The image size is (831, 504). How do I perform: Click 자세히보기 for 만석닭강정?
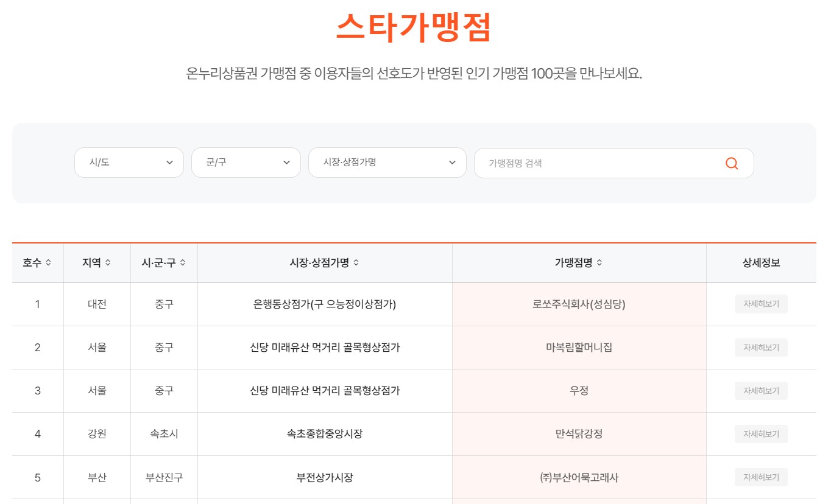pyautogui.click(x=761, y=434)
